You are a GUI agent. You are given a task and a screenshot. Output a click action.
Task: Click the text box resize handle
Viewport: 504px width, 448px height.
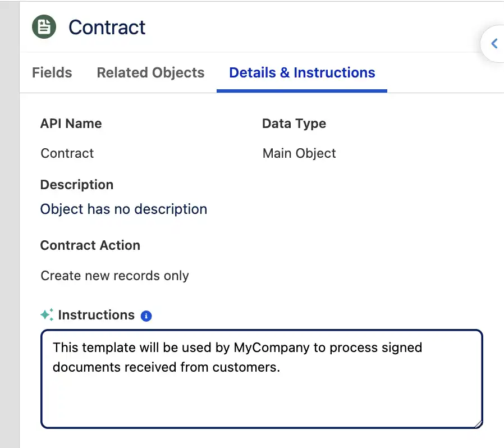(x=478, y=424)
